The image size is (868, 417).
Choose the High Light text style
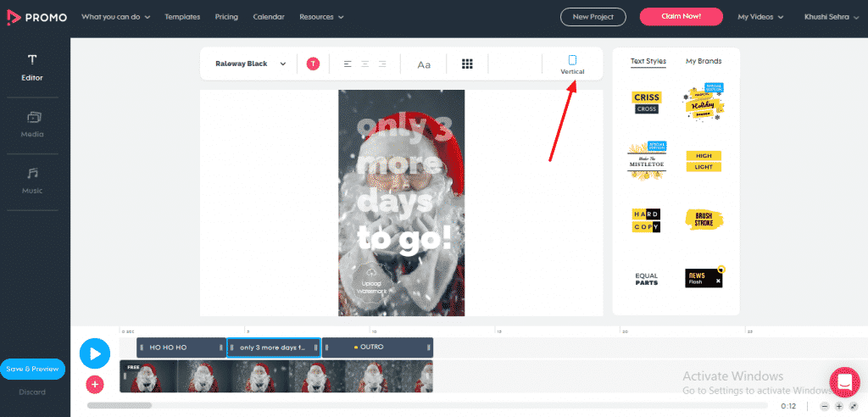point(704,161)
